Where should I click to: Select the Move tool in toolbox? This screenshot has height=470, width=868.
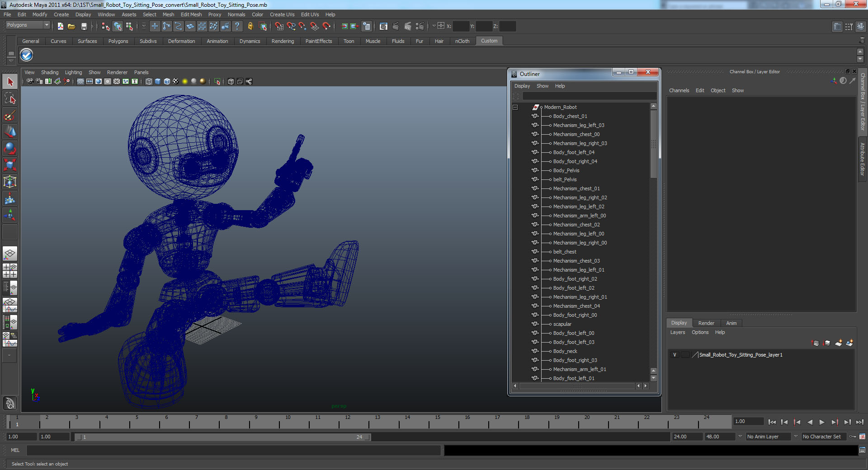pos(10,132)
